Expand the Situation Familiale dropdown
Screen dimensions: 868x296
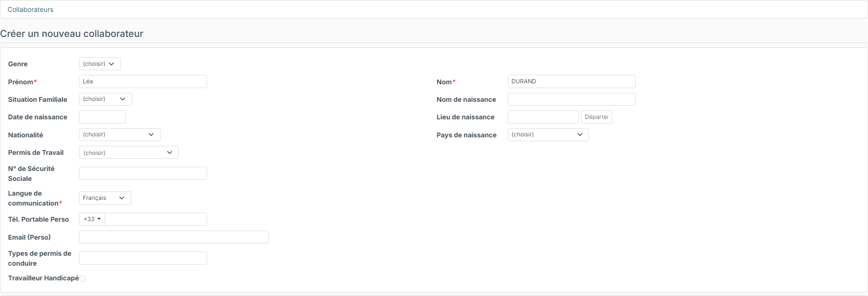click(x=106, y=99)
